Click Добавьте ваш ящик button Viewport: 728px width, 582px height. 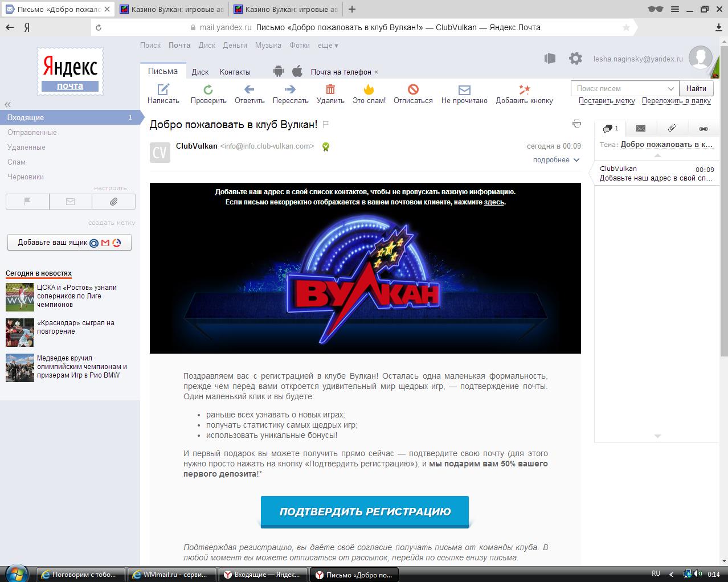(69, 243)
